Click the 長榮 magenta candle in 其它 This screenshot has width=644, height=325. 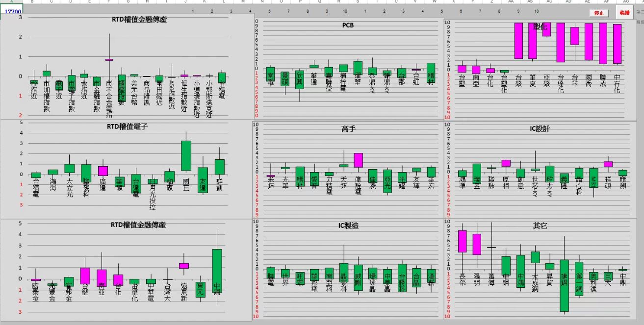pos(462,242)
